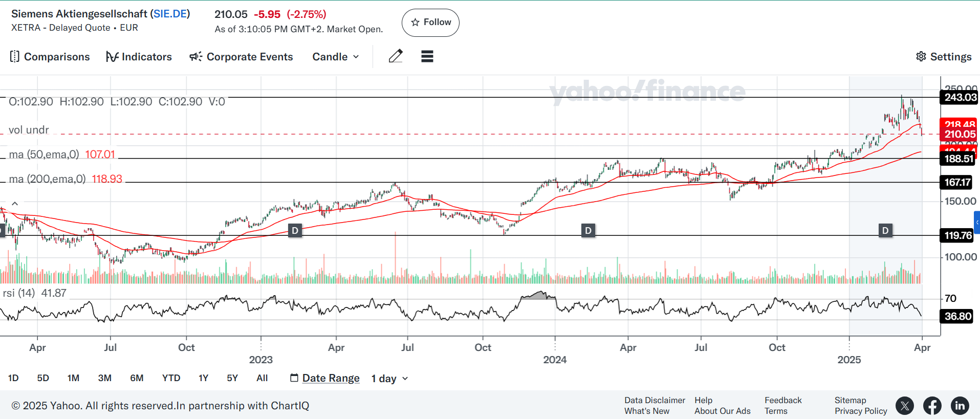Click the 188.51 price level label
This screenshot has width=980, height=419.
(x=958, y=159)
